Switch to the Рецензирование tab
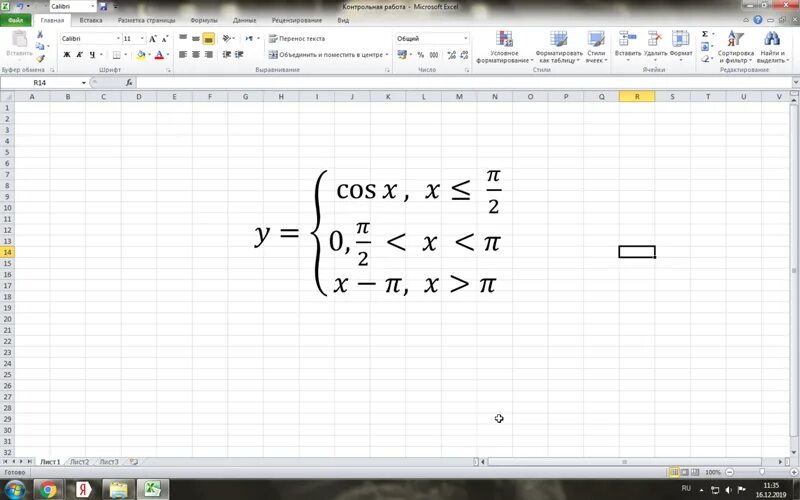 [297, 20]
